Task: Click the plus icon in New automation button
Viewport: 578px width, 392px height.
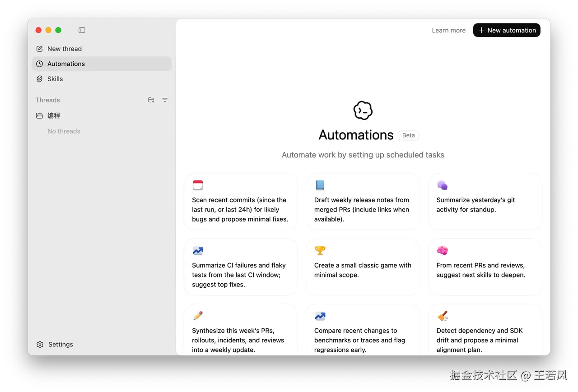Action: tap(481, 30)
